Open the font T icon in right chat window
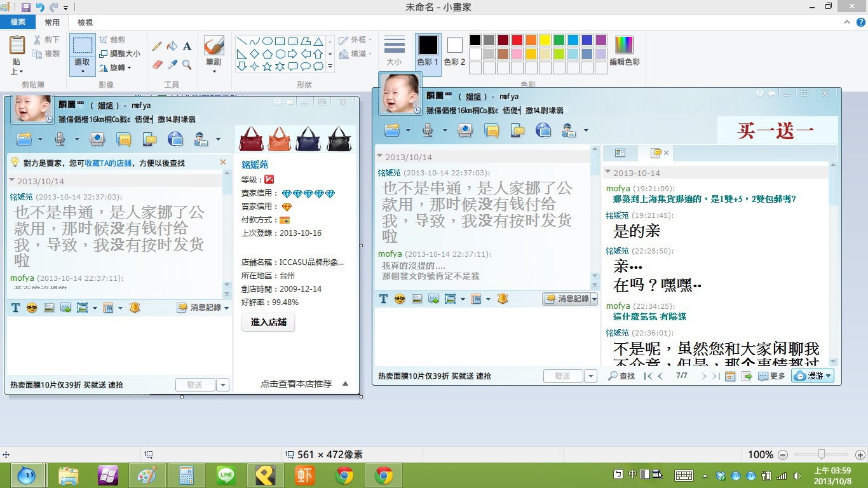Viewport: 868px width, 488px height. [x=383, y=299]
